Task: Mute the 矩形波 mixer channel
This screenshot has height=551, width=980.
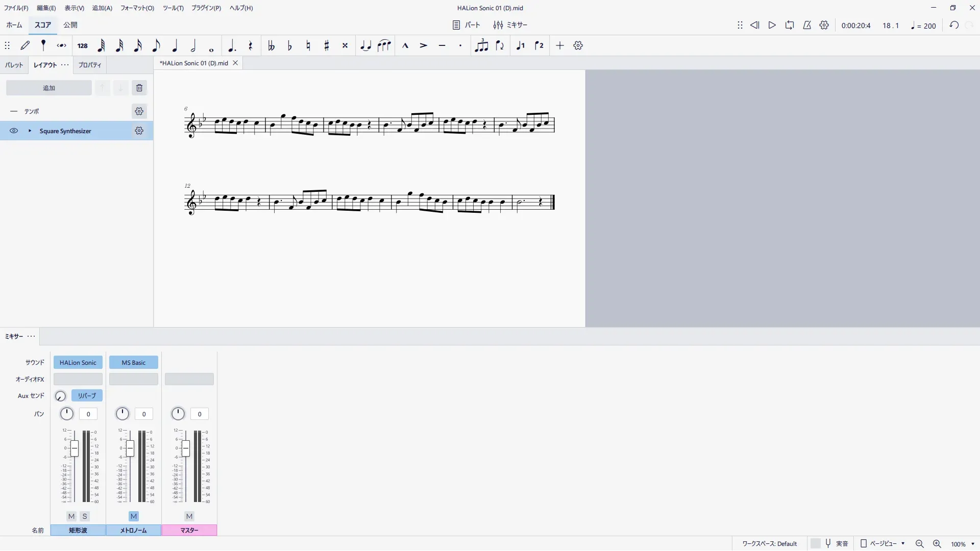Action: [71, 516]
